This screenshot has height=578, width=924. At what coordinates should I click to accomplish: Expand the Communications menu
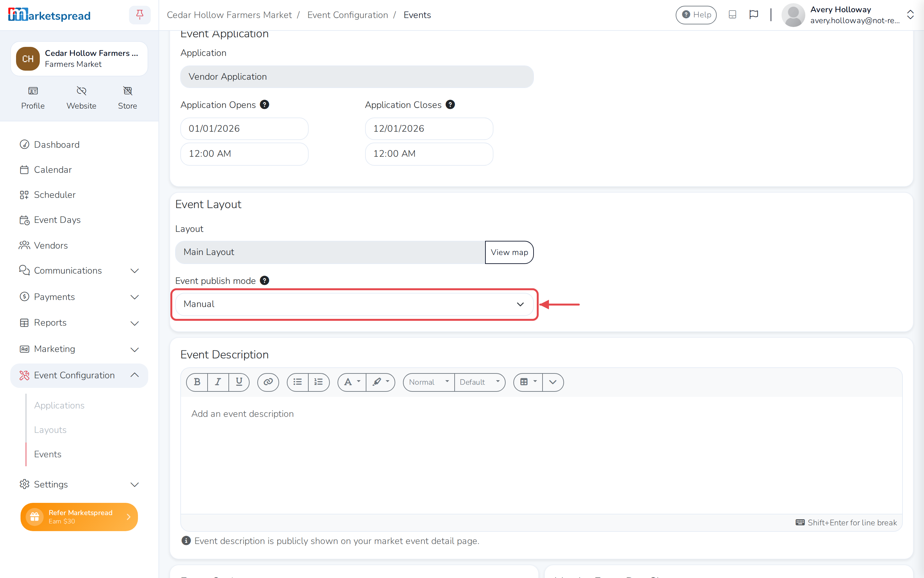pos(79,271)
